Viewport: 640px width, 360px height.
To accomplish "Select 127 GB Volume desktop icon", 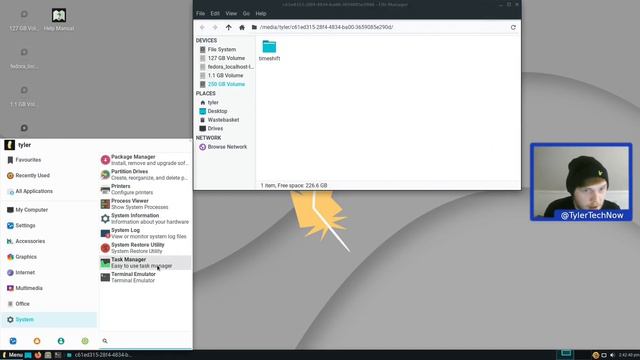I will 24,20.
